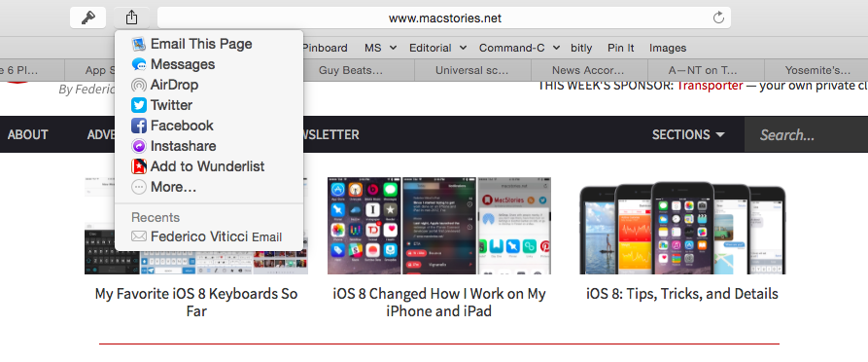Open the iPhones lineup thumbnail

[682, 228]
